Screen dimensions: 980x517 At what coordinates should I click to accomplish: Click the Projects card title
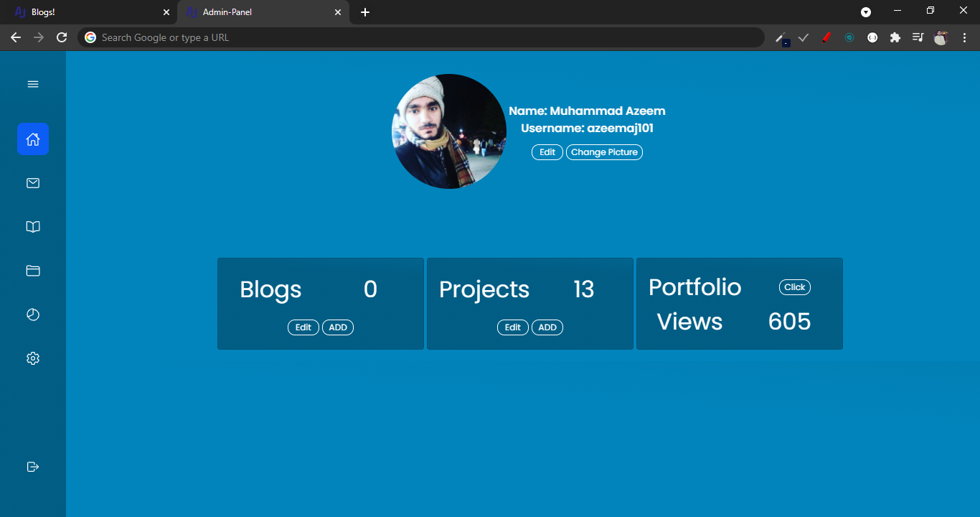pyautogui.click(x=484, y=289)
